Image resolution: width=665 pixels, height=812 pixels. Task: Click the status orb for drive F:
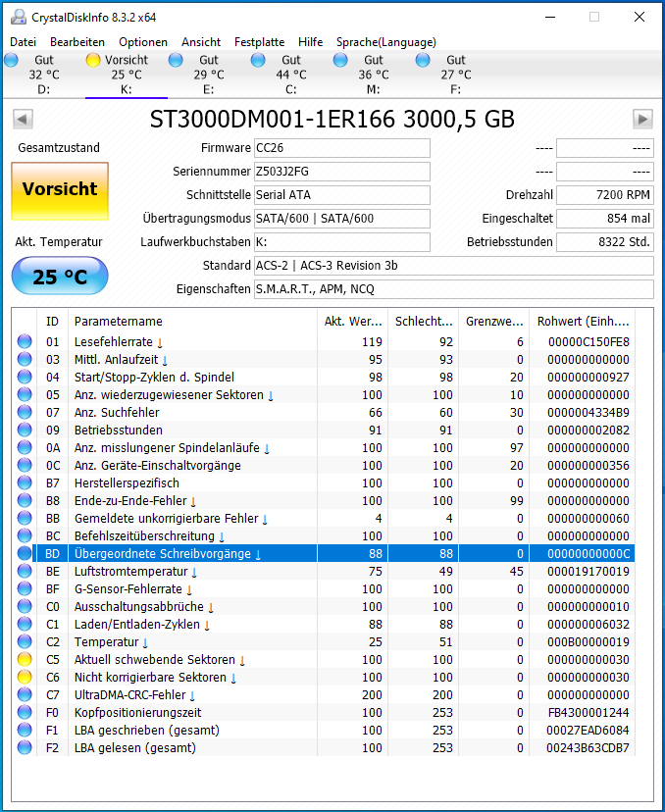(423, 60)
